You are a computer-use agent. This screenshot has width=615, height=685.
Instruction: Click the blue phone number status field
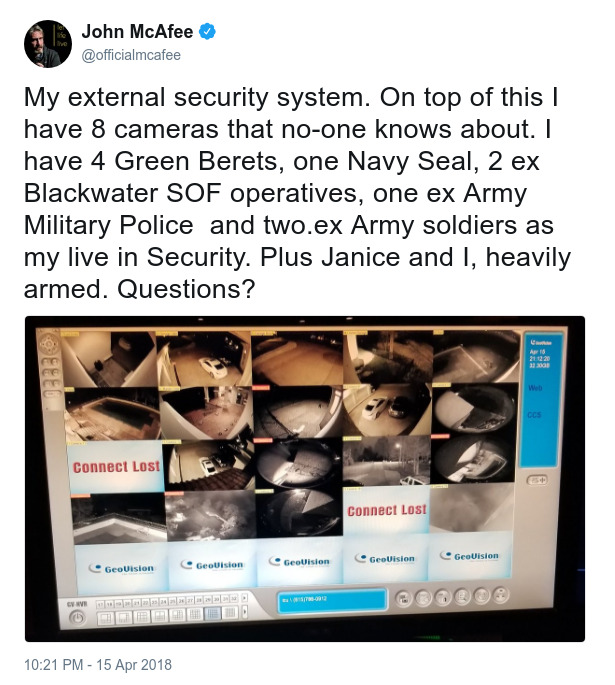332,600
